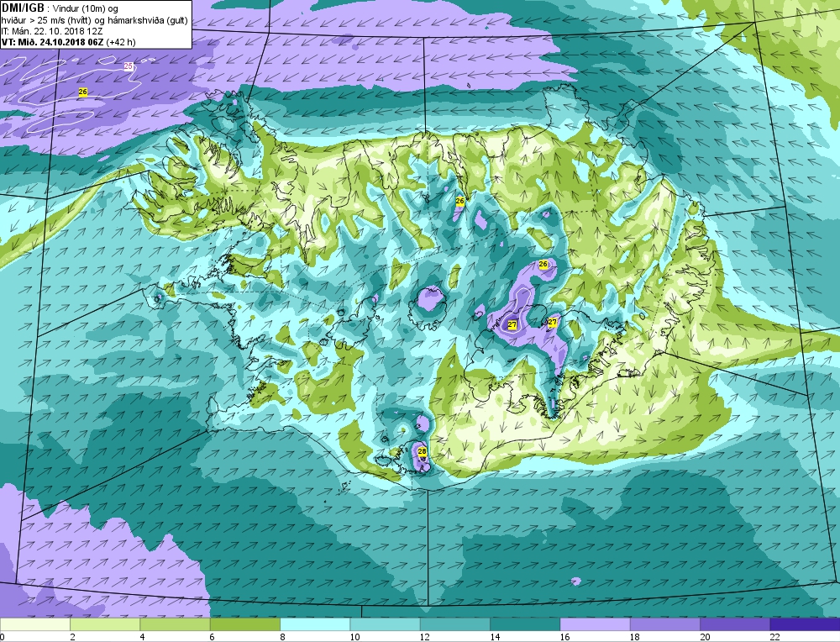The width and height of the screenshot is (840, 642).
Task: Pick the 12–14 m/s teal legend swatch
Action: (x=454, y=624)
